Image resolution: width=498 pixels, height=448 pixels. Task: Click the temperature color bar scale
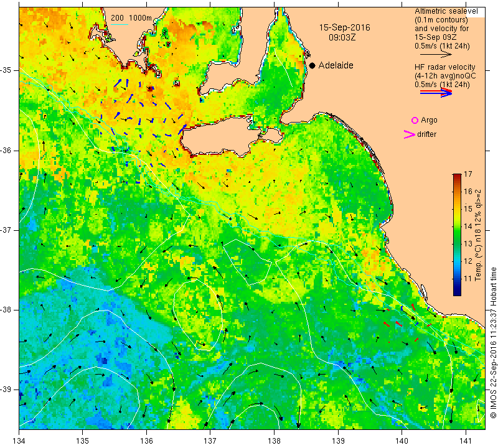click(457, 235)
